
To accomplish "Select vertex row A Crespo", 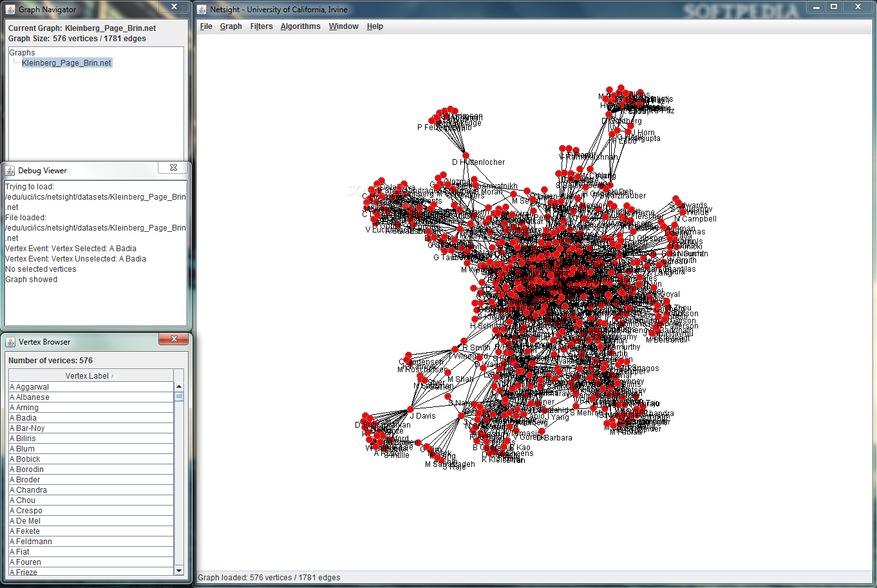I will pyautogui.click(x=91, y=511).
